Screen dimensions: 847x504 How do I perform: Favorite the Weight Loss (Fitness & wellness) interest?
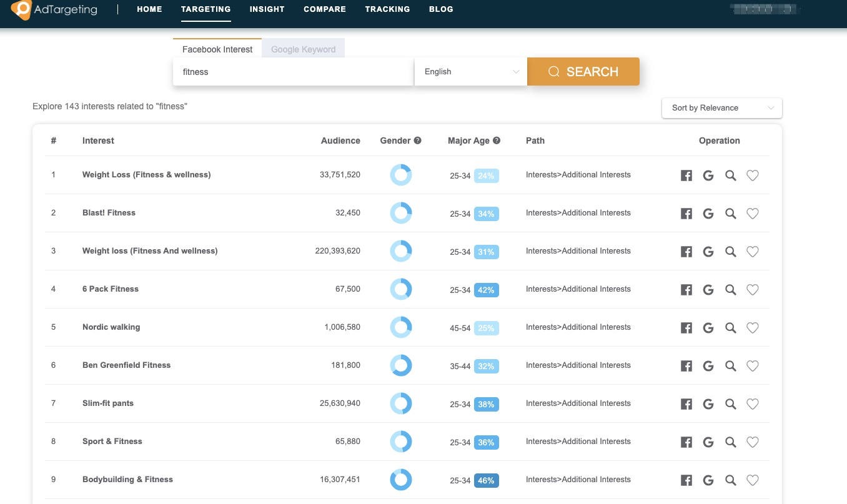click(752, 175)
